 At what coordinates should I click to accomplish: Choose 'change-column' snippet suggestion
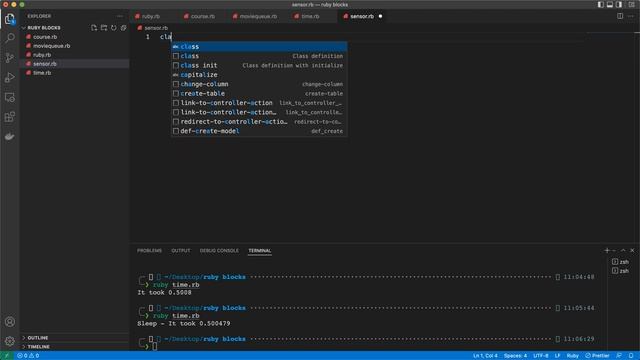[259, 84]
